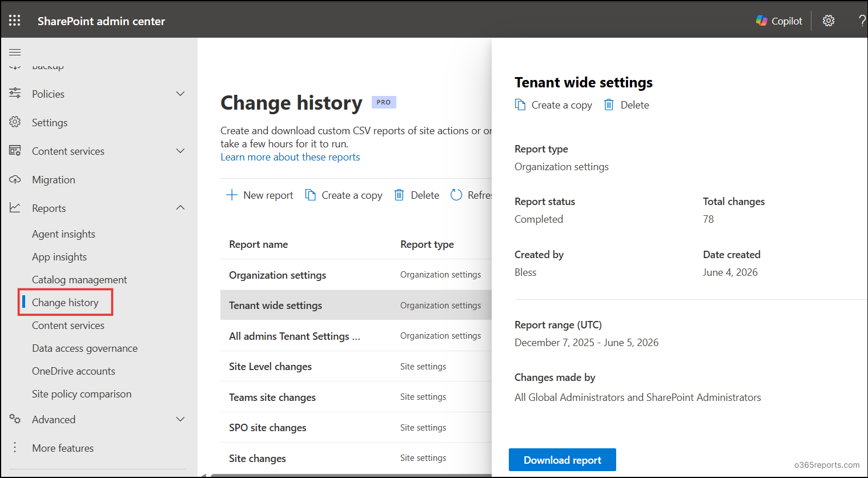Collapse navigation with hamburger icon
Screen dimensions: 868x478
pos(15,52)
